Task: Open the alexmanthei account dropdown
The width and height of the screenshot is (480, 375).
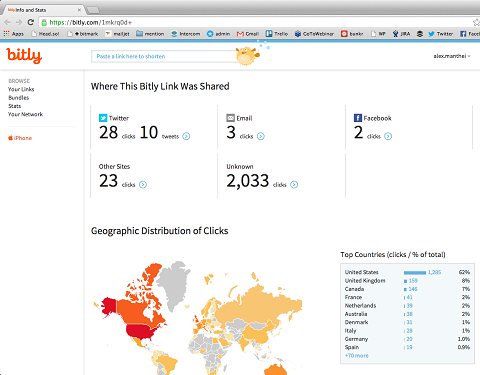Action: 452,56
